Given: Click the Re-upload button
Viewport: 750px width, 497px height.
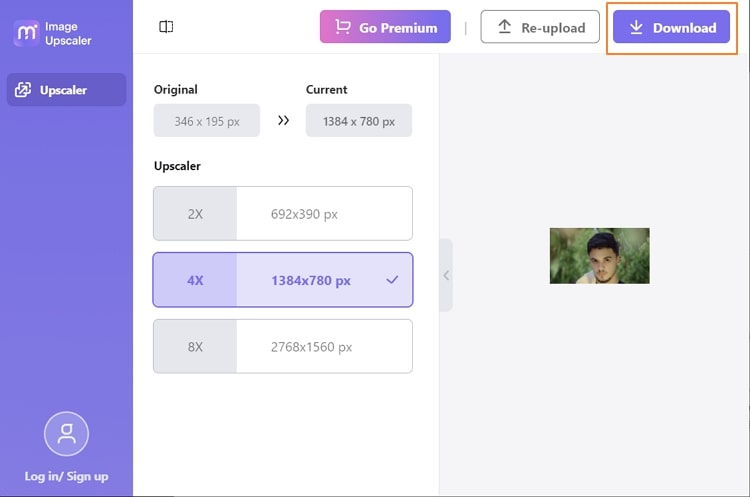Looking at the screenshot, I should coord(540,27).
